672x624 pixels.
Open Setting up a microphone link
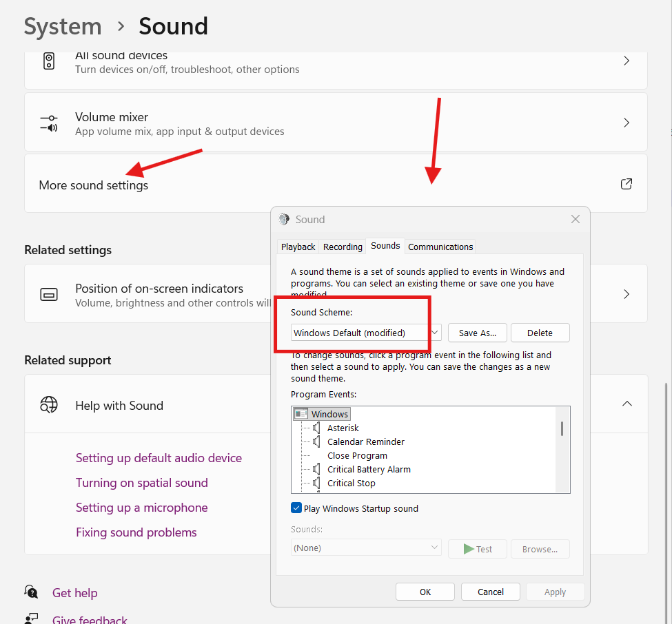[142, 508]
